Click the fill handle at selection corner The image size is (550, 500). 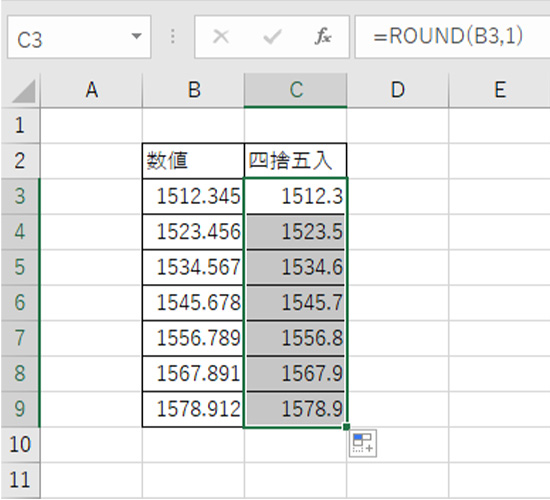tap(346, 427)
